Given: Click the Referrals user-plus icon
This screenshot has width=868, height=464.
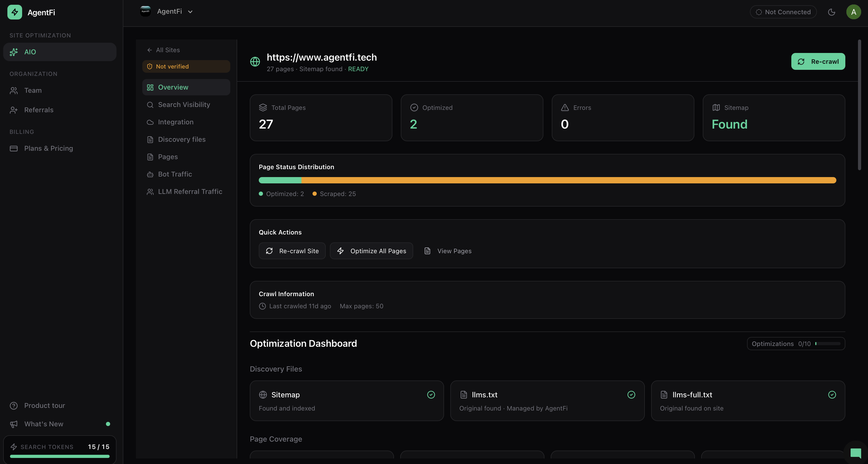Looking at the screenshot, I should 14,110.
